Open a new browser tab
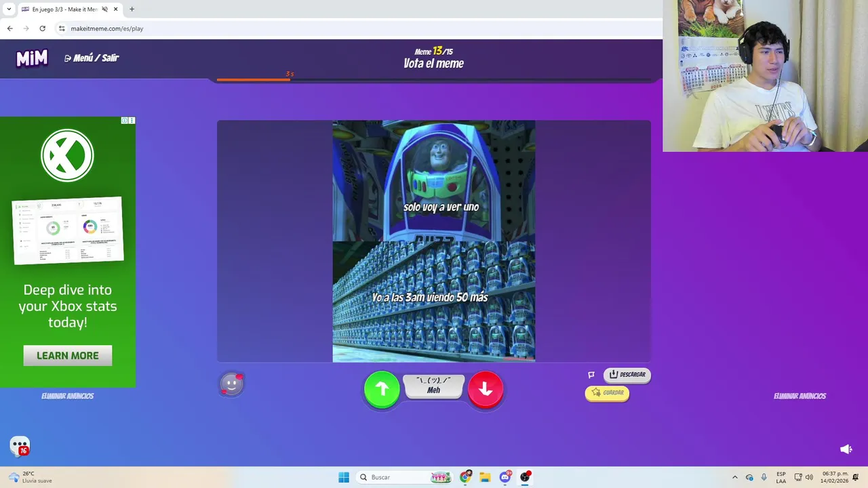The width and height of the screenshot is (868, 488). 132,9
